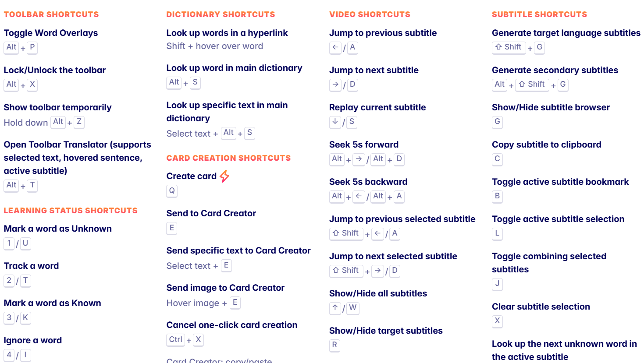Click the Shift key under Generate target language subtitles
Viewport: 644px width, 363px height.
point(509,47)
